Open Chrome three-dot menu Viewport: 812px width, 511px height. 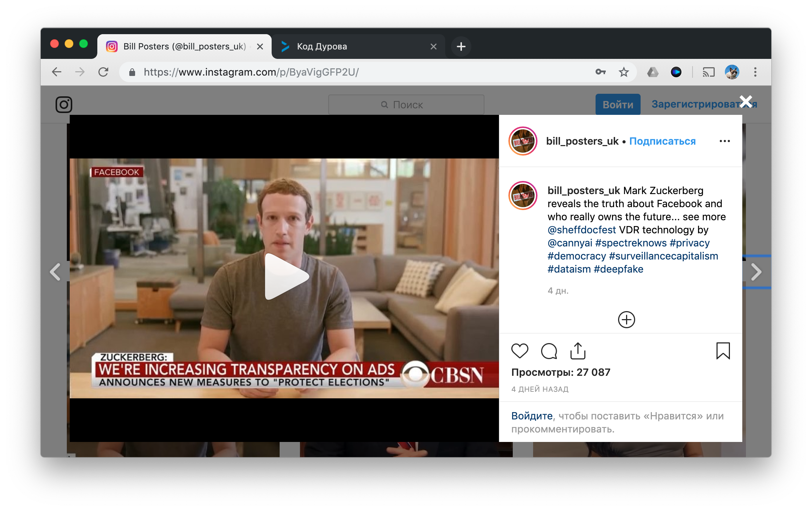(x=755, y=72)
